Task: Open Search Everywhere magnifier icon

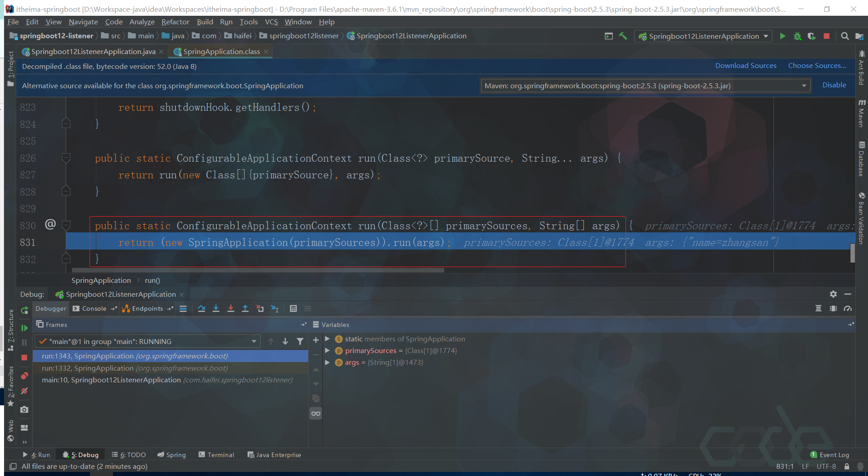Action: click(845, 36)
